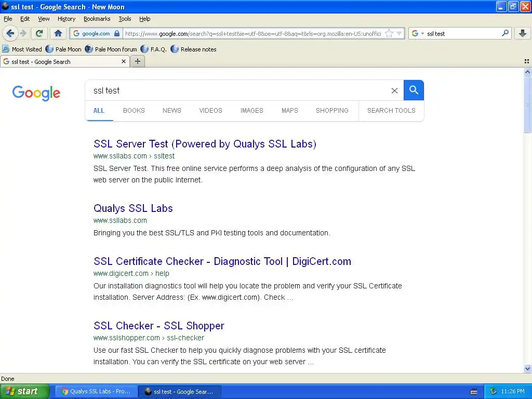The image size is (532, 399).
Task: Click the www.sslshopper.com › ssl-checker URL text
Action: (x=149, y=338)
